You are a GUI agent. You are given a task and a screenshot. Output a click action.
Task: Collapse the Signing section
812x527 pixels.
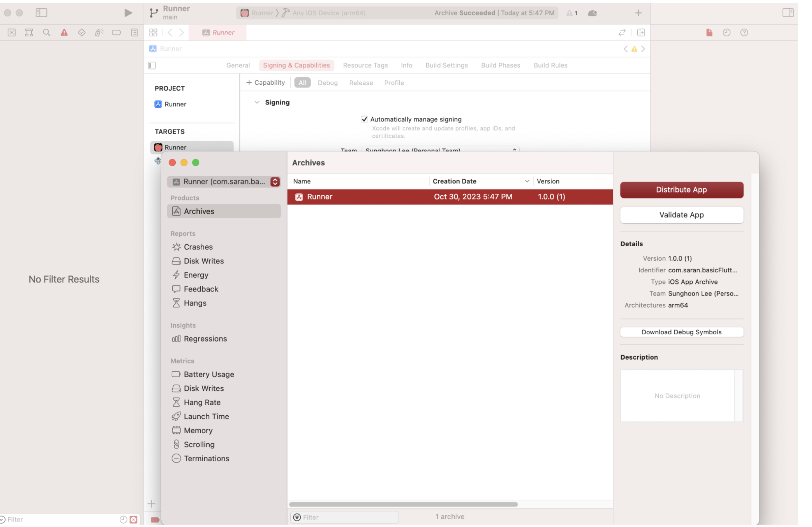[257, 102]
